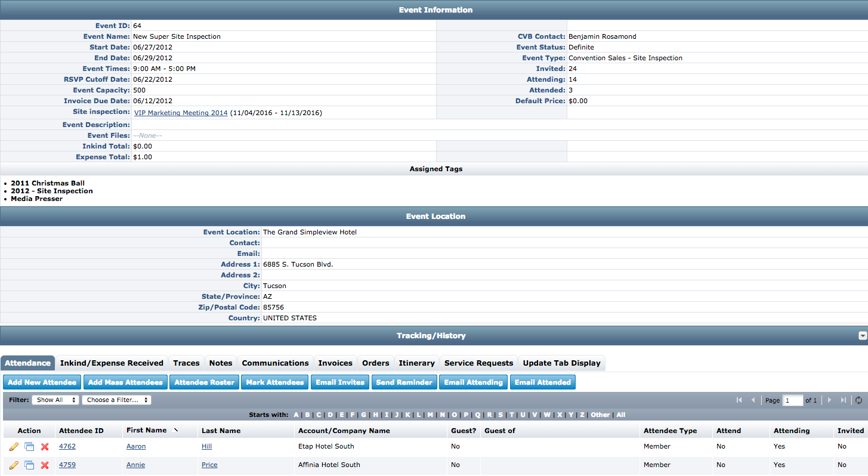This screenshot has width=868, height=476.
Task: Refresh the attendee grid
Action: (x=858, y=400)
